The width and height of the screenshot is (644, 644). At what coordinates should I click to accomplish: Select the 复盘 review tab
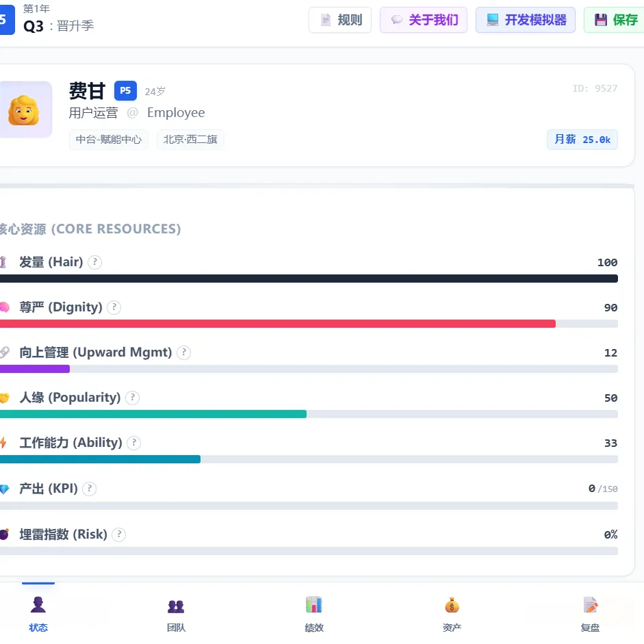coord(590,614)
